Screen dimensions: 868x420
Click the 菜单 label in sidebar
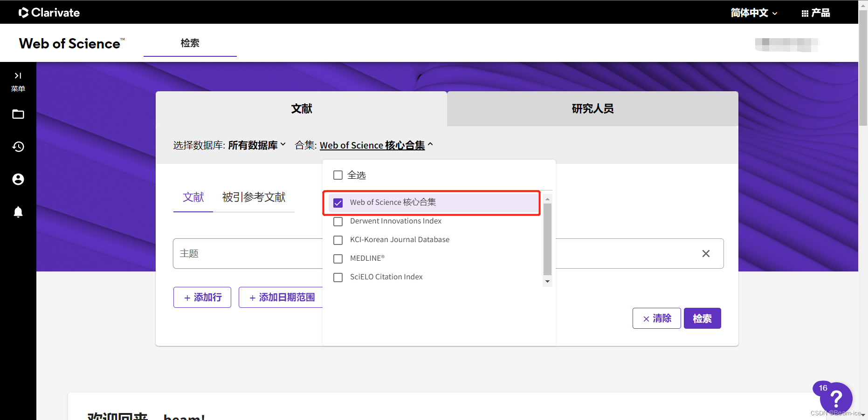[18, 88]
